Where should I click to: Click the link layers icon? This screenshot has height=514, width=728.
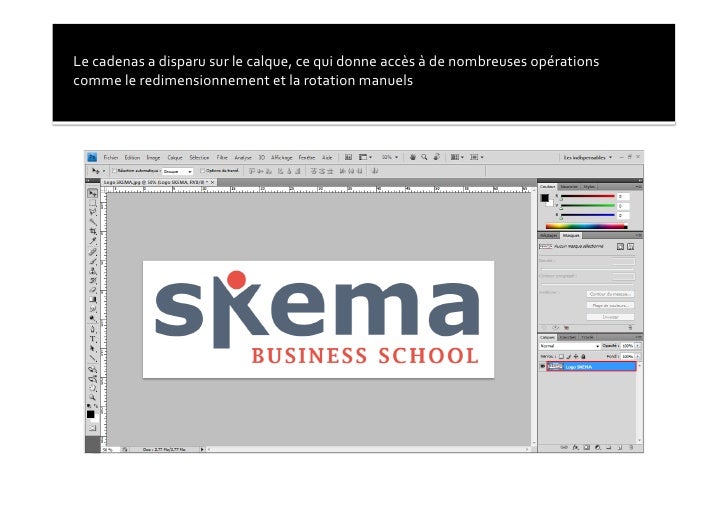pyautogui.click(x=564, y=448)
